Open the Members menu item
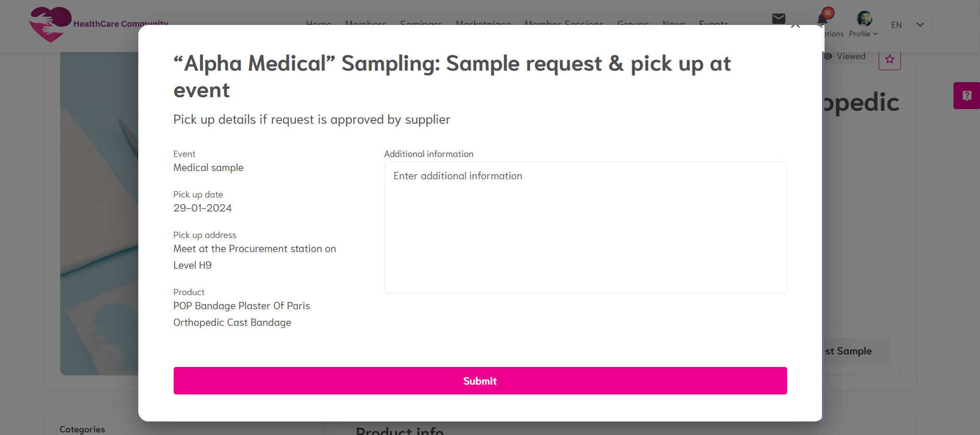 365,23
